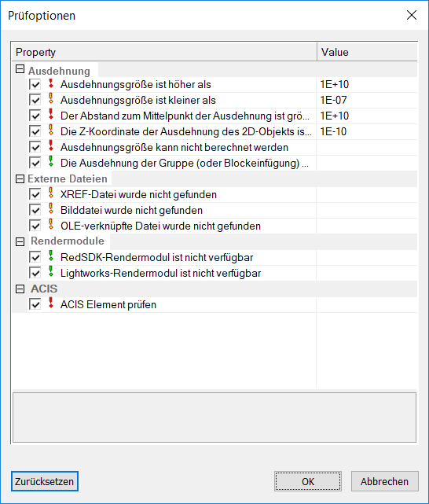Select 'RedSDK-Rendermodul ist nicht verfügbar' text
The image size is (429, 504).
tap(157, 258)
